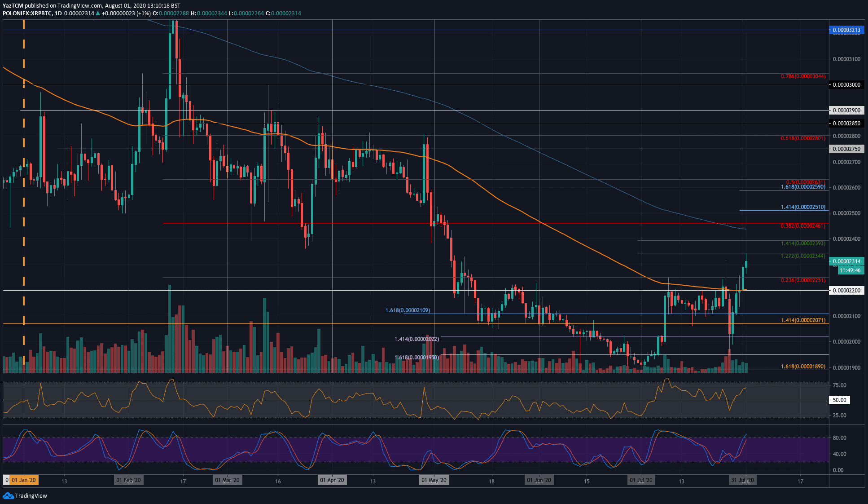
Task: Click the 01 Jul '20 date marker
Action: 641,480
